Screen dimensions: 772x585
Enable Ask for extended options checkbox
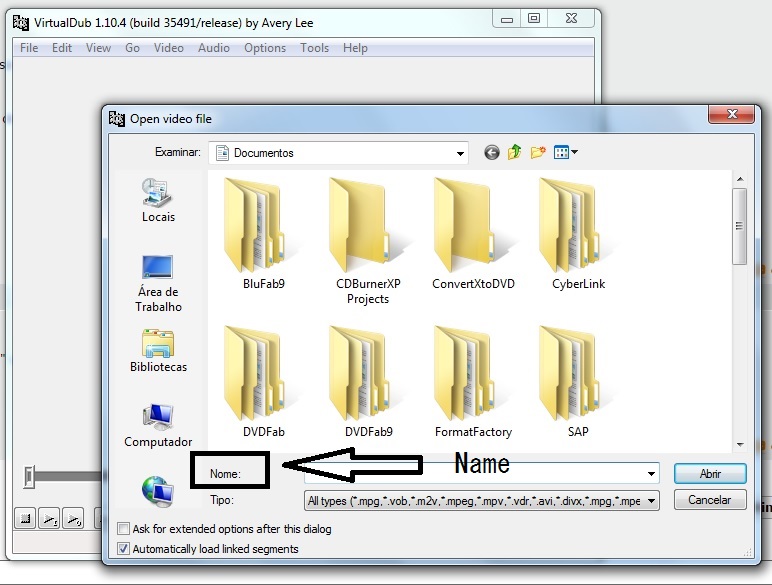pyautogui.click(x=123, y=529)
